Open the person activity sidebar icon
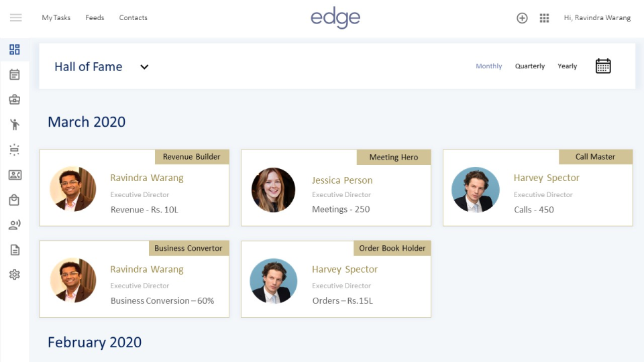The height and width of the screenshot is (362, 644). click(14, 125)
